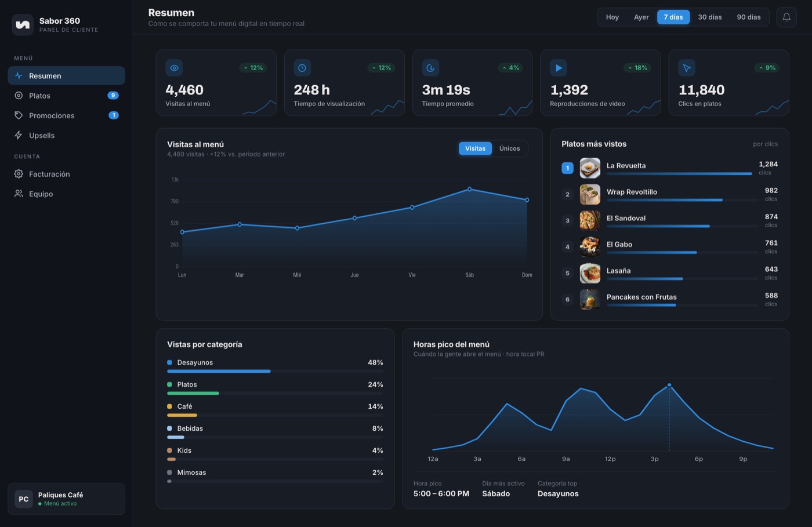This screenshot has height=527, width=812.
Task: Open the Visitas al menú 4,460 stat card
Action: click(216, 83)
